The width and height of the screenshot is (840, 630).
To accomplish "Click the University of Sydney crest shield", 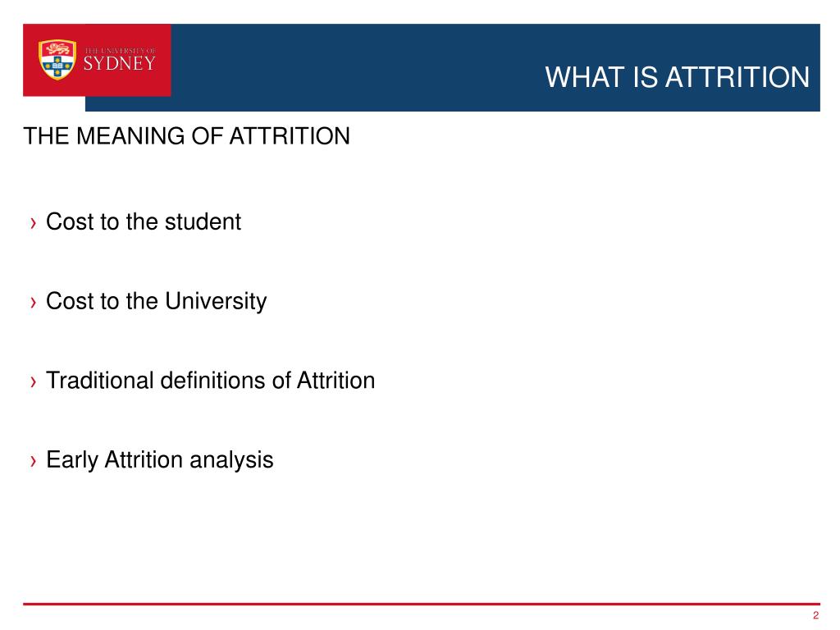I will pyautogui.click(x=57, y=59).
